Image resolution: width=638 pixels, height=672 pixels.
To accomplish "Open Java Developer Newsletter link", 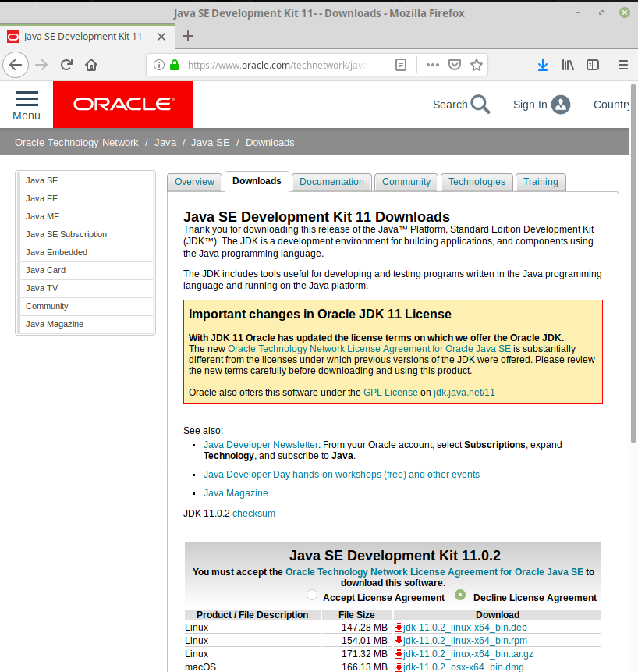I will pyautogui.click(x=261, y=445).
